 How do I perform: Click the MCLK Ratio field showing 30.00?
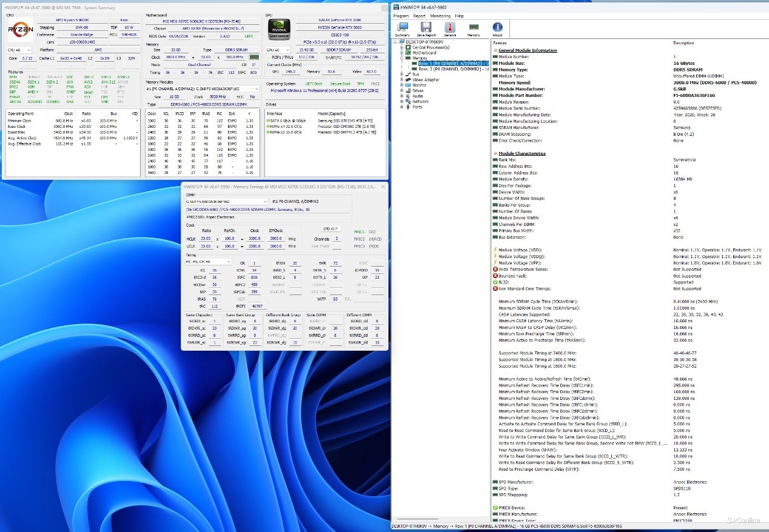point(206,238)
